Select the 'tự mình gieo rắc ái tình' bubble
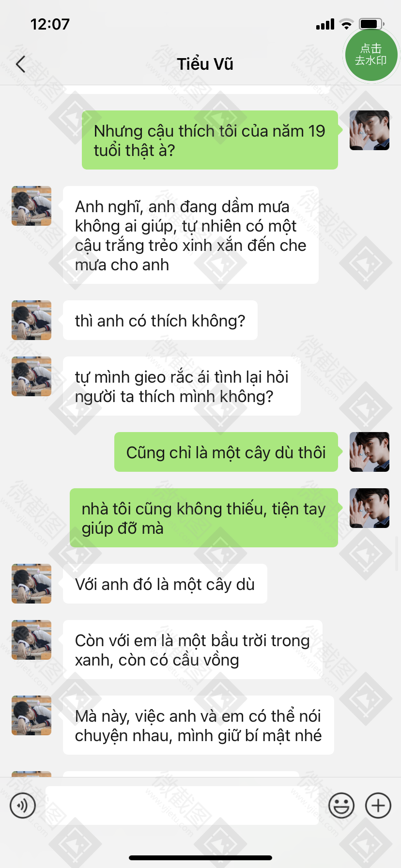Image resolution: width=401 pixels, height=868 pixels. pyautogui.click(x=182, y=386)
